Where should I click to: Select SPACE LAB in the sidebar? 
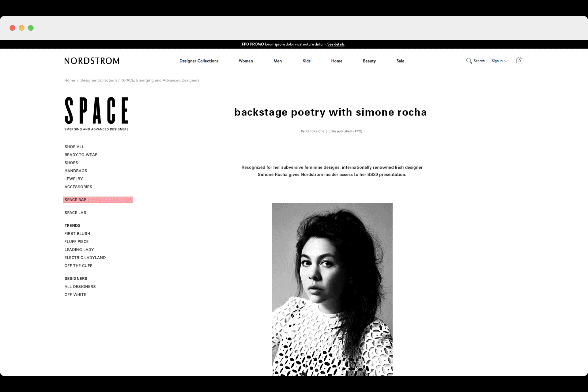pos(75,213)
